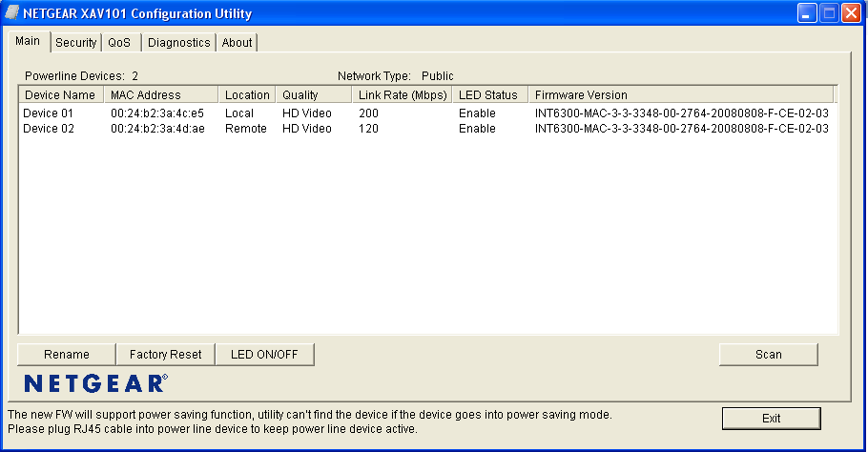Screen dimensions: 868x452
Task: Click MAC address 00:24:b2:3a:4d:ae
Action: coord(157,129)
